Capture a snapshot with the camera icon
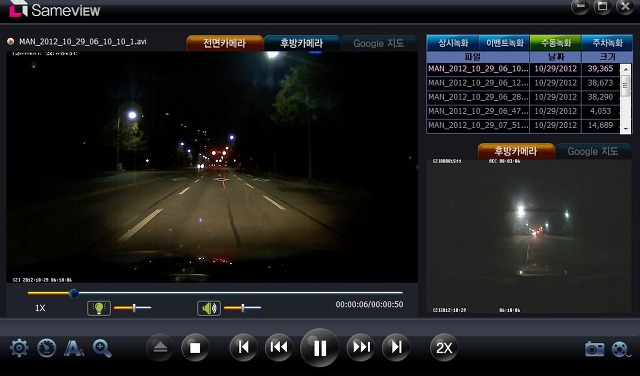The image size is (640, 376). pos(594,349)
